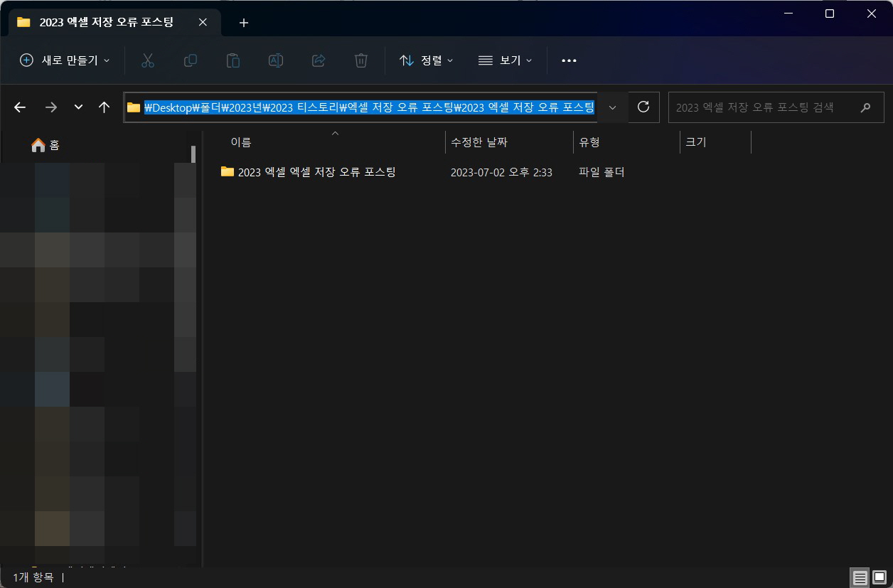This screenshot has height=588, width=893.
Task: Enable large thumbnails view at bottom right
Action: click(879, 577)
